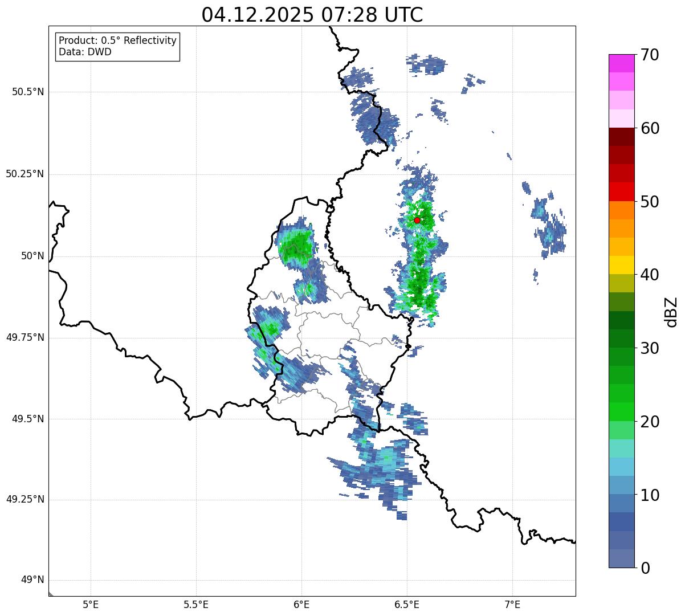Click the 6°E longitude label
685x616 pixels.
301,604
